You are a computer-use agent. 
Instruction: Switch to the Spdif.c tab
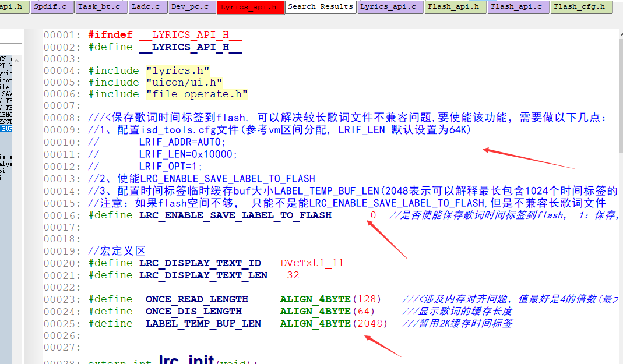coord(53,7)
